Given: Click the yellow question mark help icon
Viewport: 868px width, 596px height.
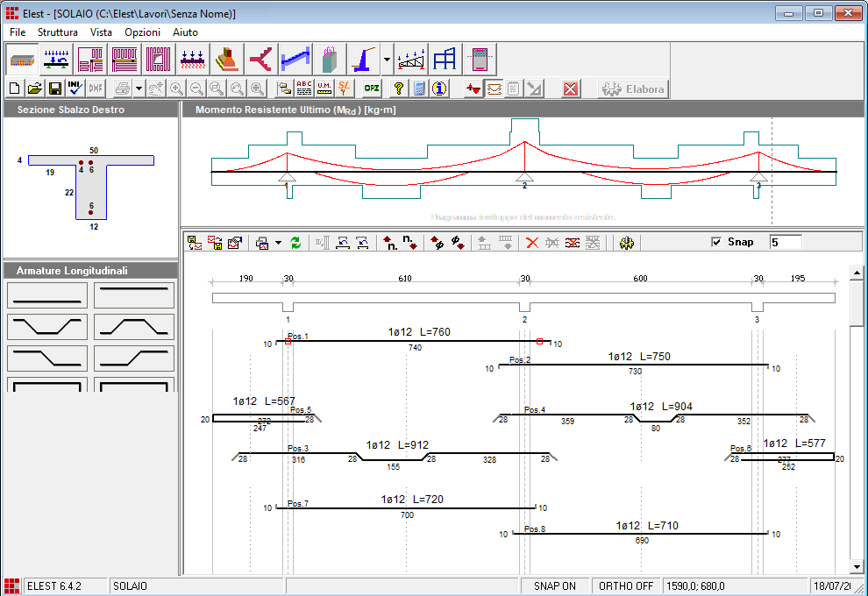Looking at the screenshot, I should tap(398, 89).
